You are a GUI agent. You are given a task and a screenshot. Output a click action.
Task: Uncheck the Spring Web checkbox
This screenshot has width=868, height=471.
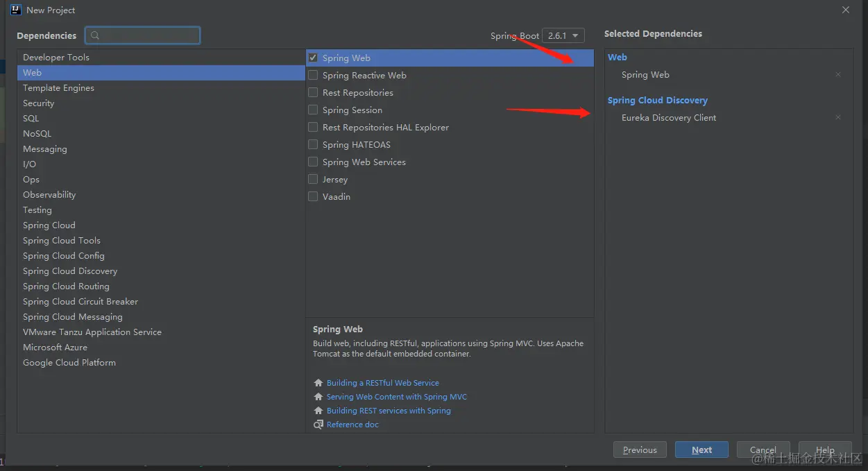click(313, 58)
